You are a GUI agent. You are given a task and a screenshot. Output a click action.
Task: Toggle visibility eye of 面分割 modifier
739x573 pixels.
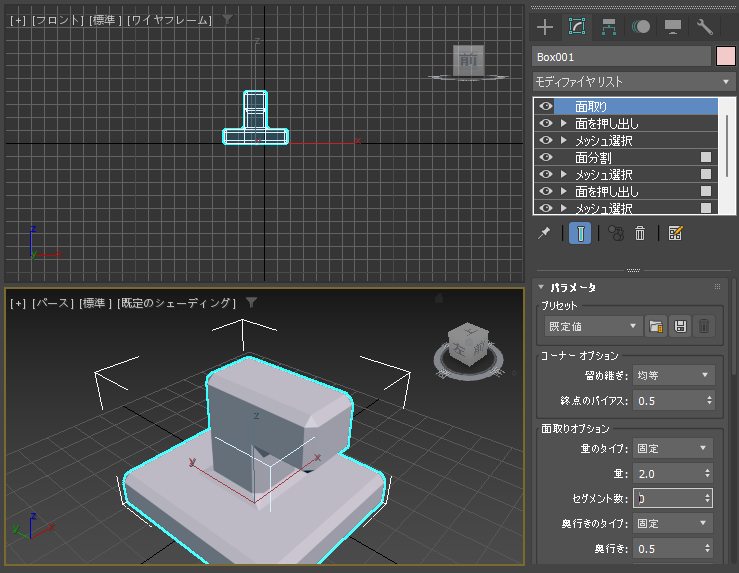coord(545,157)
